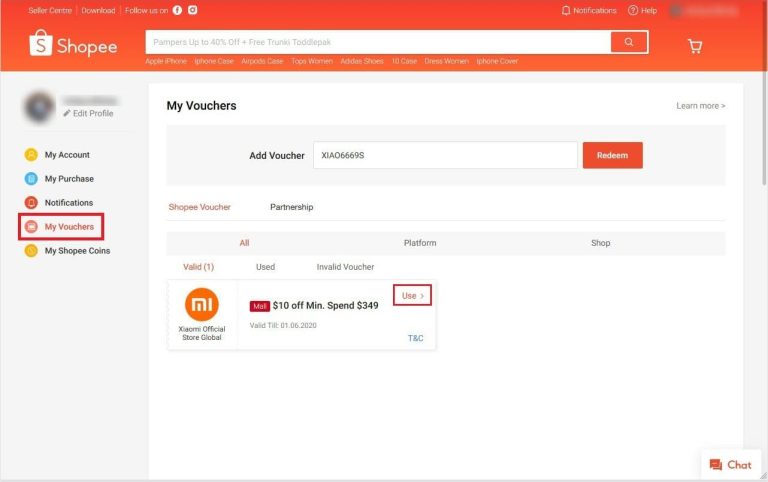Click the page vertical scrollbar

tap(765, 93)
